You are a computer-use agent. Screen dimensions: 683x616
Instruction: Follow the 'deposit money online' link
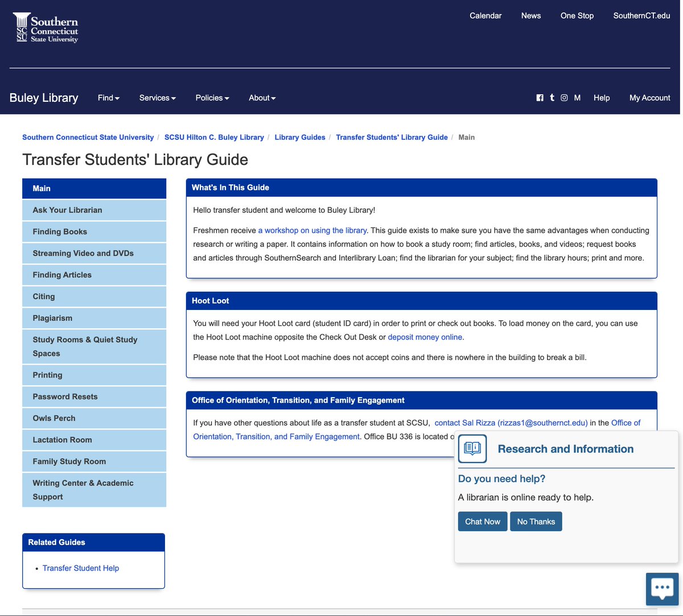[x=425, y=337]
